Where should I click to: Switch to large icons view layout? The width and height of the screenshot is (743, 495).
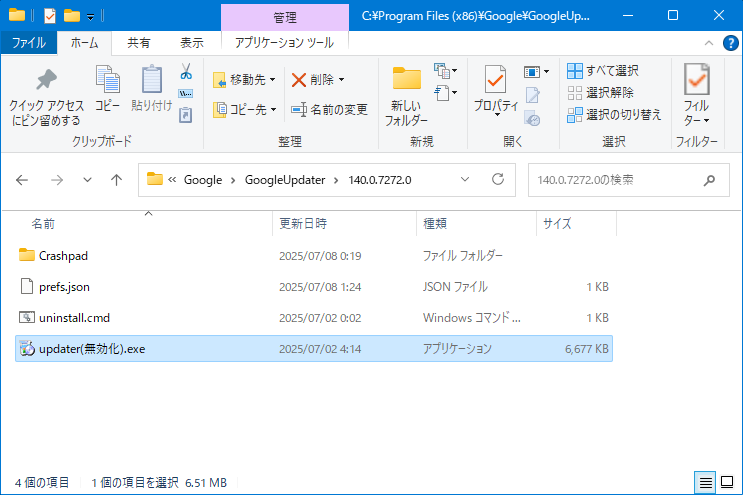(727, 482)
